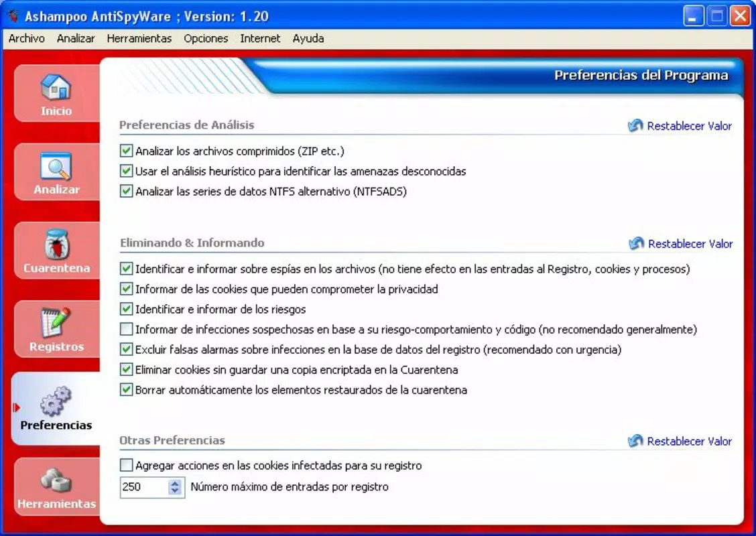Open the Registros notepad icon
The width and height of the screenshot is (756, 536).
tap(56, 322)
